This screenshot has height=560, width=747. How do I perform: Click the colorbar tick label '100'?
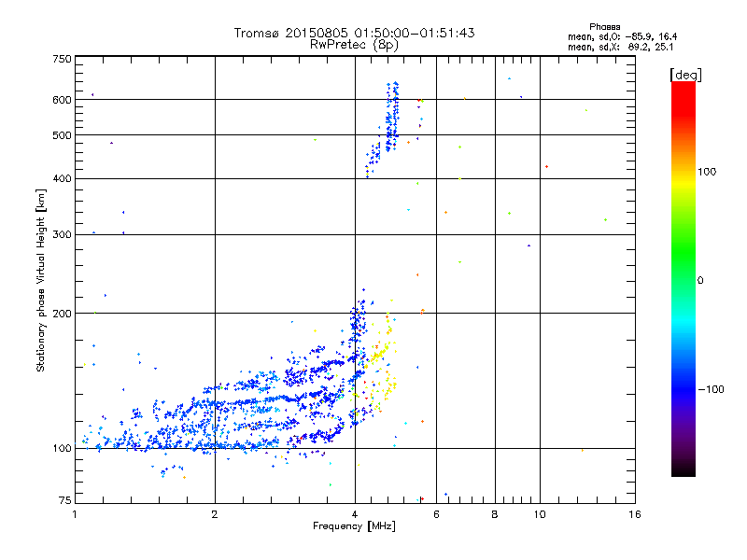pyautogui.click(x=707, y=172)
